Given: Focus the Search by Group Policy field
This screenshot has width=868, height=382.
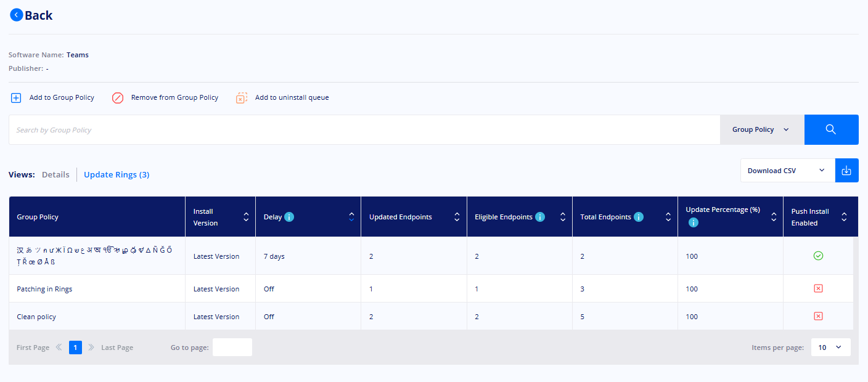Looking at the screenshot, I should point(364,129).
